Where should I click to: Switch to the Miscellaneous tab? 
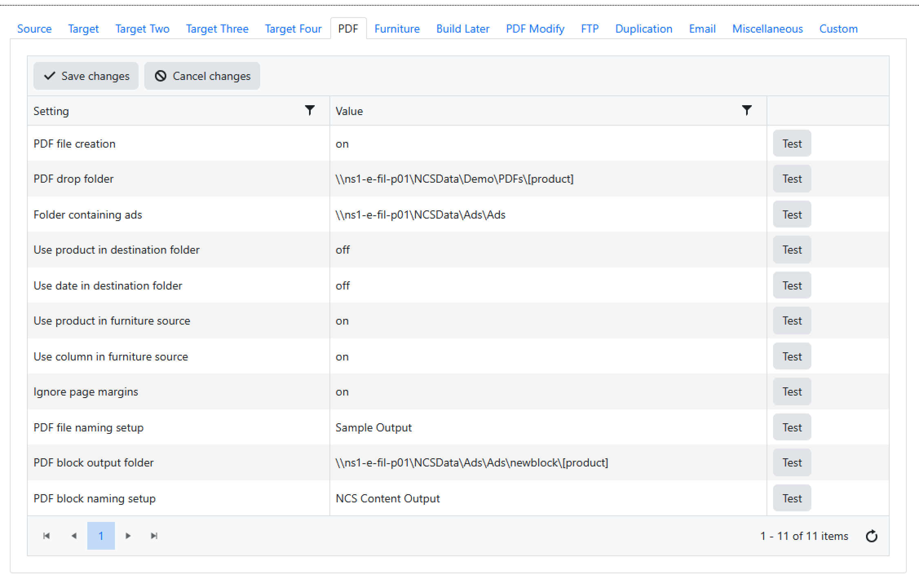coord(767,29)
